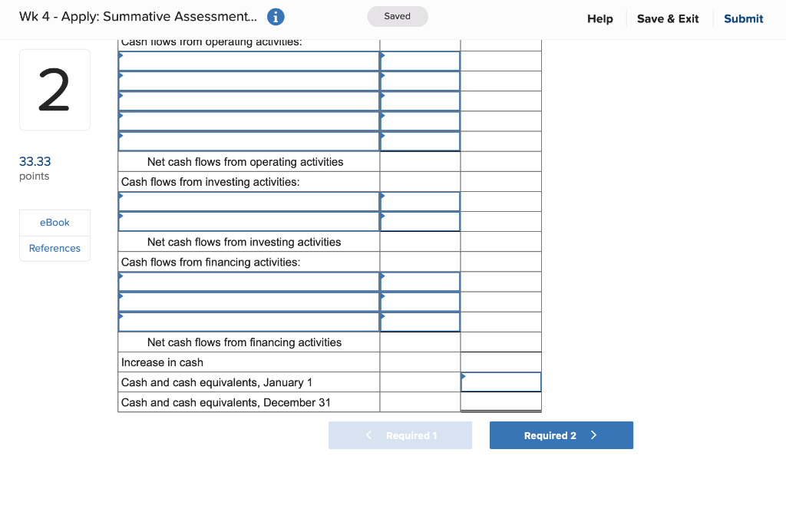Expand the first financing activities label dropdown
This screenshot has width=786, height=532.
click(x=246, y=281)
